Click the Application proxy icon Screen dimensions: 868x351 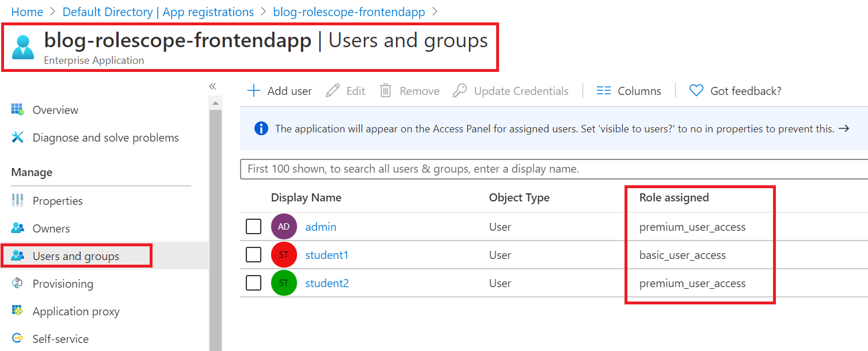(17, 311)
